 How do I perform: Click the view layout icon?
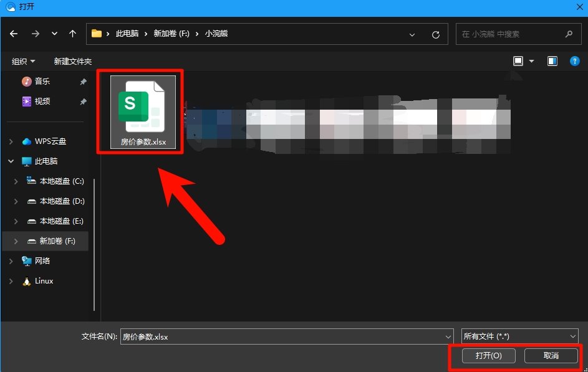point(518,60)
